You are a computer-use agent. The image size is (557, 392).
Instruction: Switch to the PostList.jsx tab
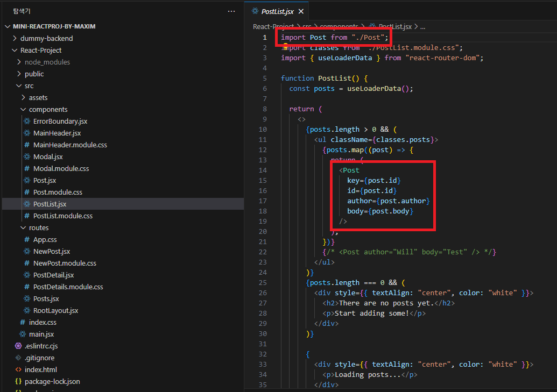pos(278,11)
